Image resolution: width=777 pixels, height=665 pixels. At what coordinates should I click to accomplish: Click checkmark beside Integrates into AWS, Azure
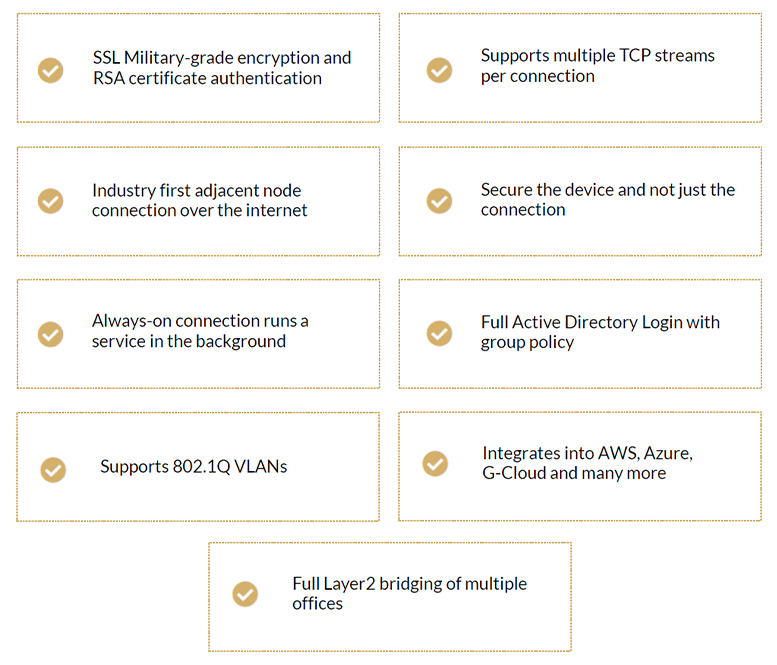(435, 464)
